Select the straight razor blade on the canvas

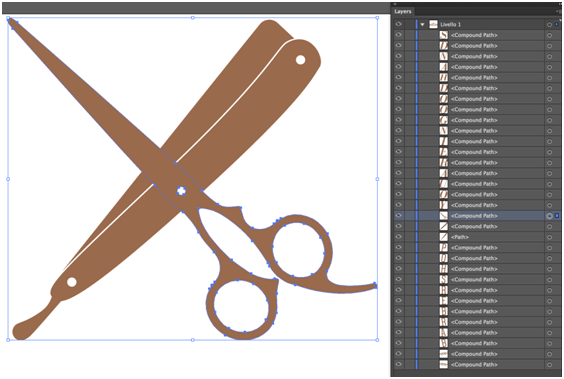pyautogui.click(x=230, y=144)
